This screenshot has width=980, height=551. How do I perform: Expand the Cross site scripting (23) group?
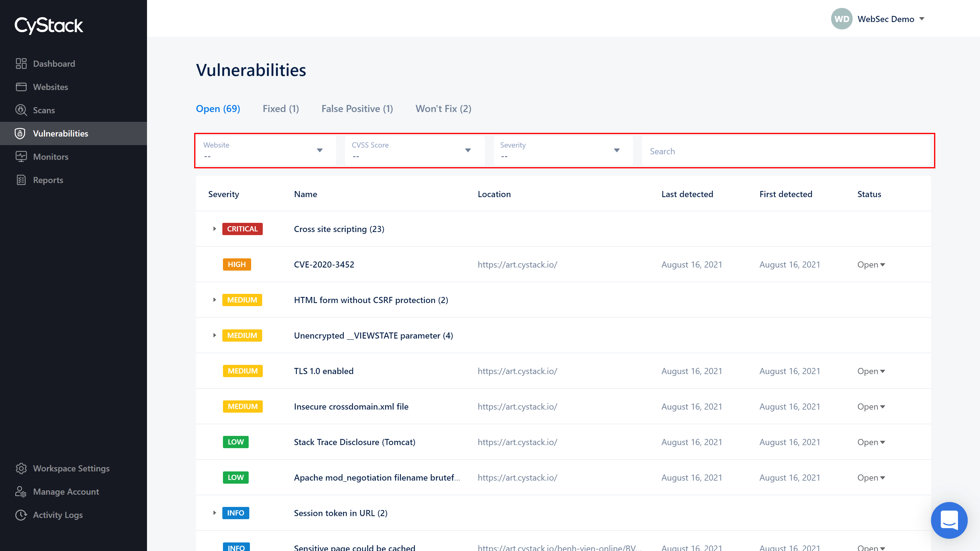215,229
